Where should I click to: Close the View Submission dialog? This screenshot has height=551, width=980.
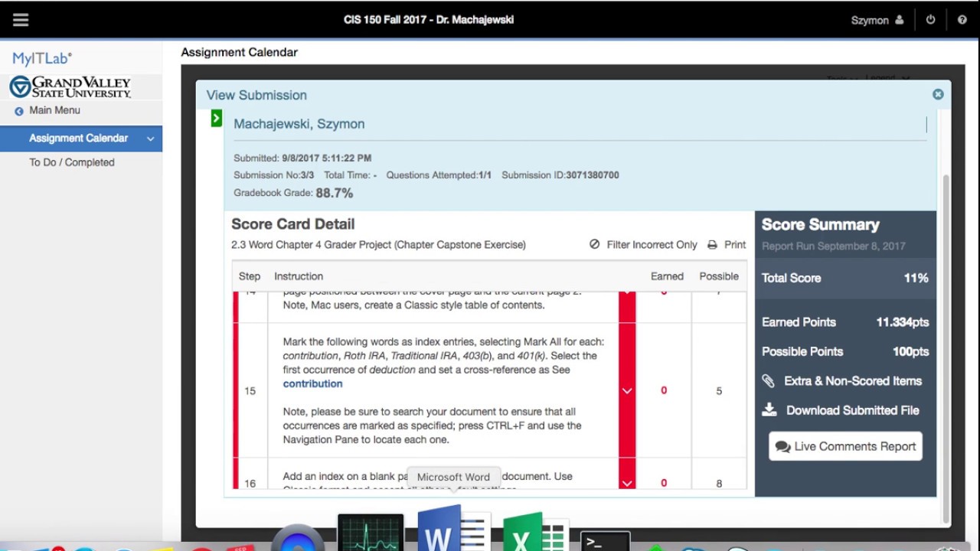tap(938, 94)
